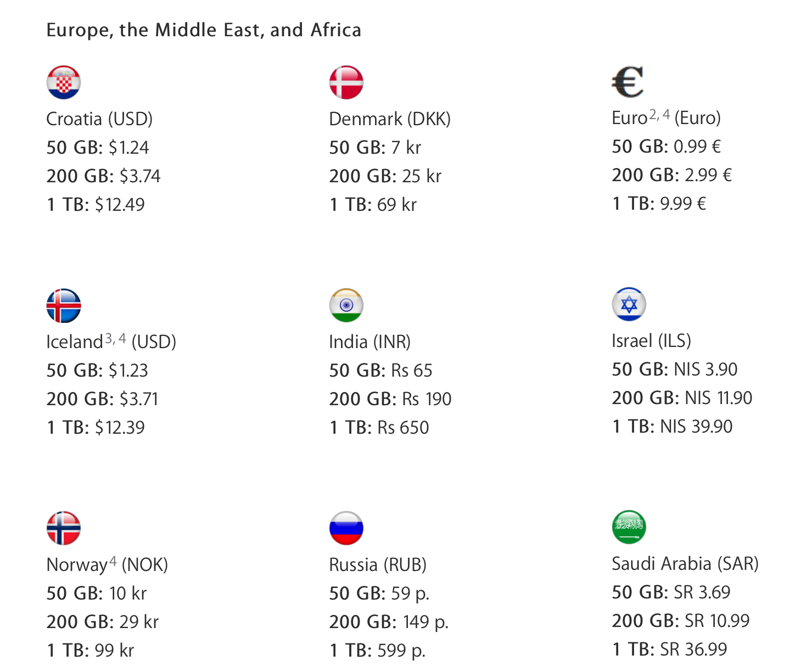Click the Iceland flag icon

click(64, 305)
